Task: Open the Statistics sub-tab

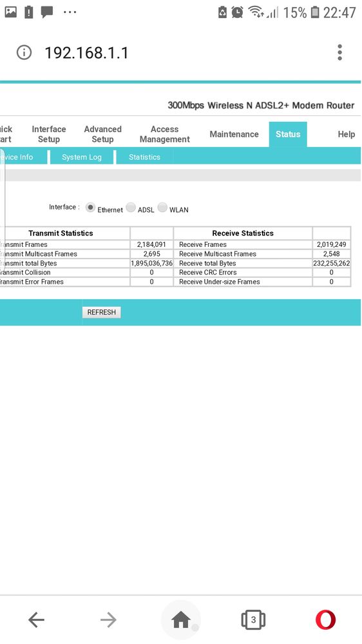Action: 144,157
